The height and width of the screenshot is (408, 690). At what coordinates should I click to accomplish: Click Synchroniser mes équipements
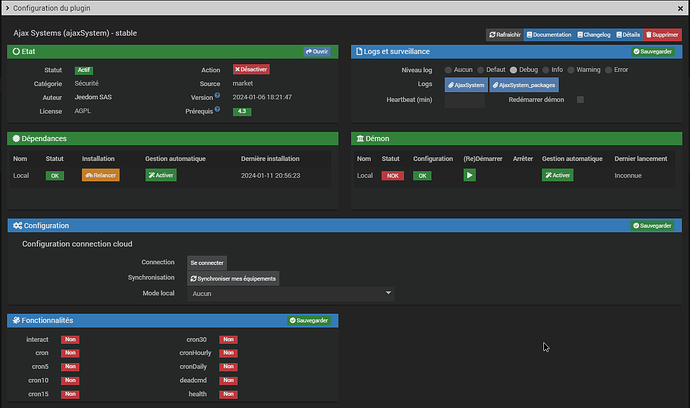[233, 279]
